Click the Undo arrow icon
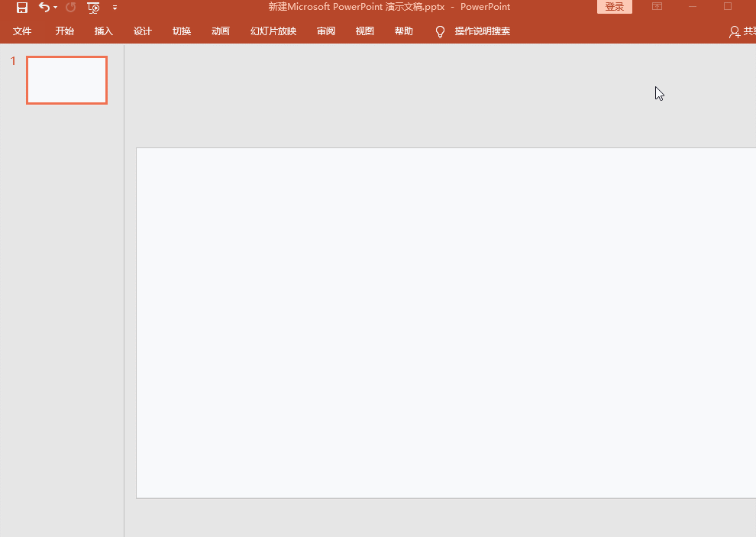 (44, 8)
